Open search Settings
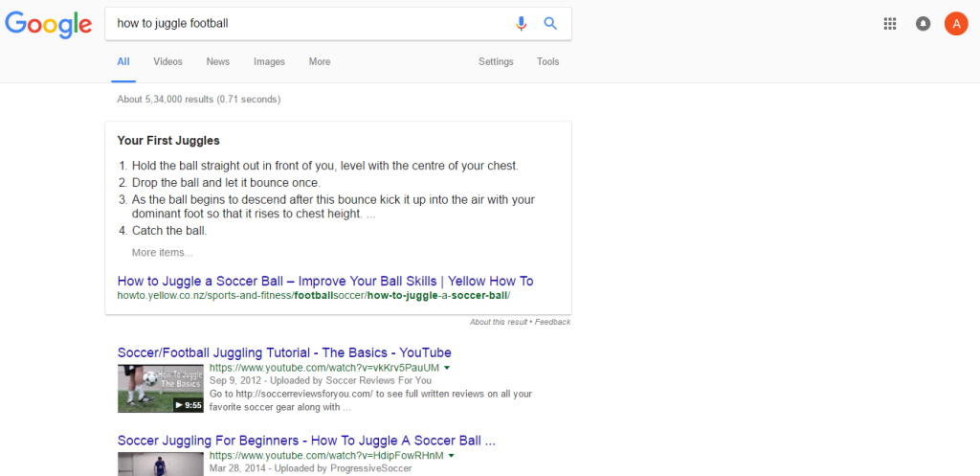This screenshot has width=980, height=476. pyautogui.click(x=497, y=62)
